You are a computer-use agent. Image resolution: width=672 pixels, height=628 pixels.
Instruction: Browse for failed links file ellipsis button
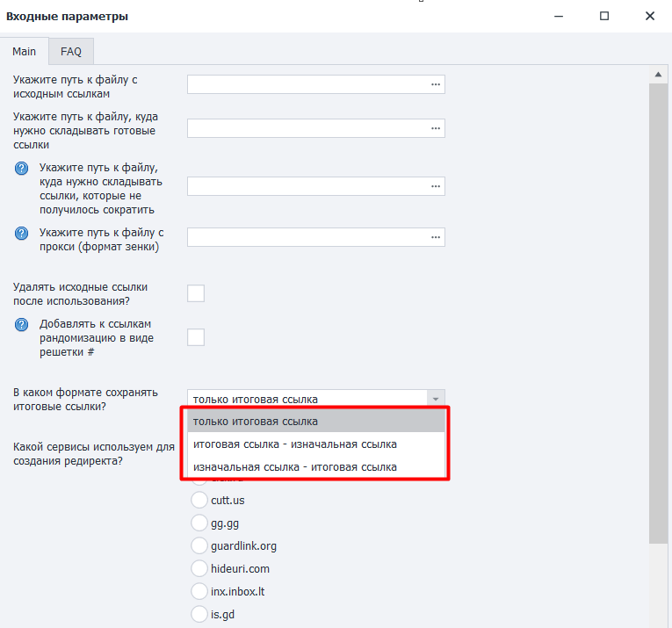(436, 186)
